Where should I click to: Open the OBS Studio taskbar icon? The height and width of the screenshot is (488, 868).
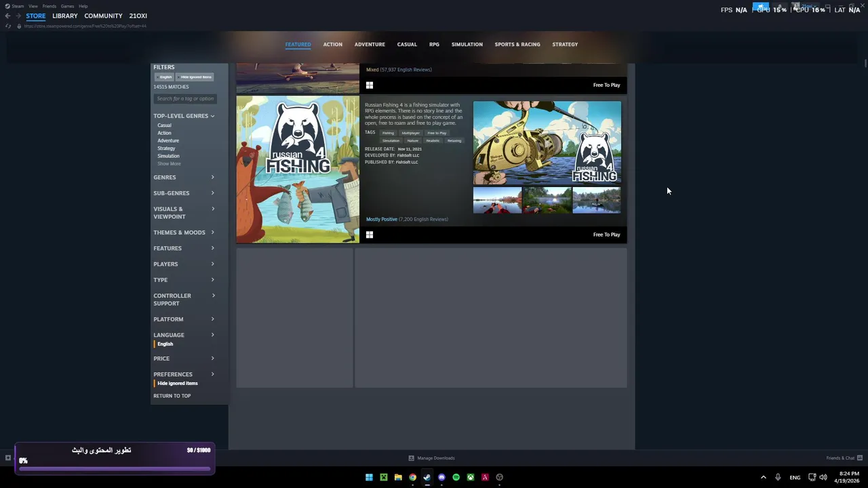[500, 477]
